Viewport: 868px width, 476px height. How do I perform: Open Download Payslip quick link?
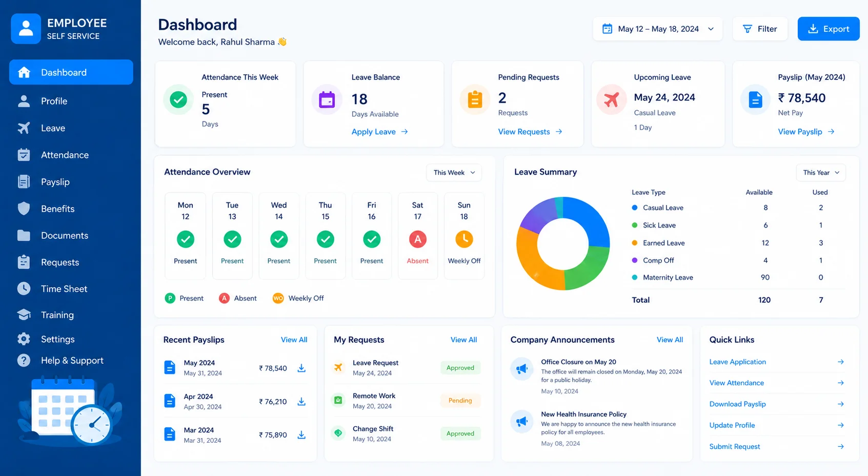pyautogui.click(x=777, y=404)
